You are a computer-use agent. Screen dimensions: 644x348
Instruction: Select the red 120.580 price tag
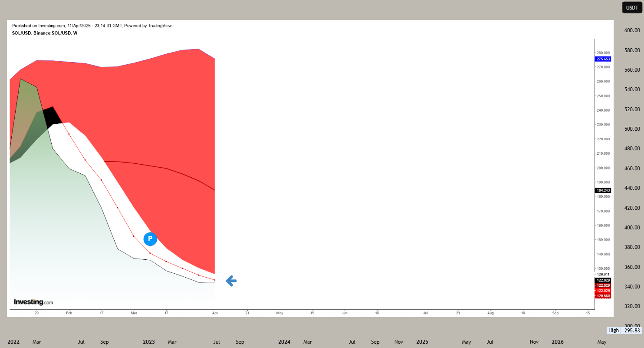pyautogui.click(x=603, y=295)
